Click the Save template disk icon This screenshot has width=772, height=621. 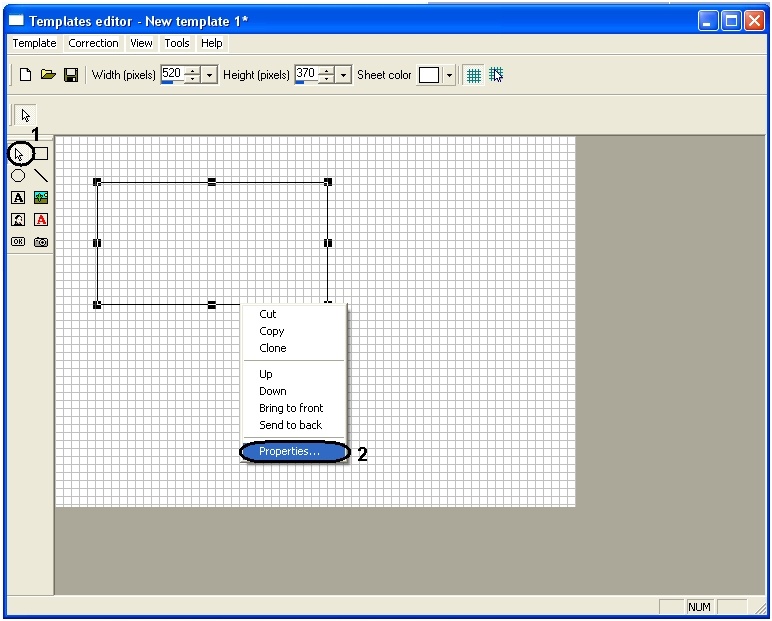[71, 75]
